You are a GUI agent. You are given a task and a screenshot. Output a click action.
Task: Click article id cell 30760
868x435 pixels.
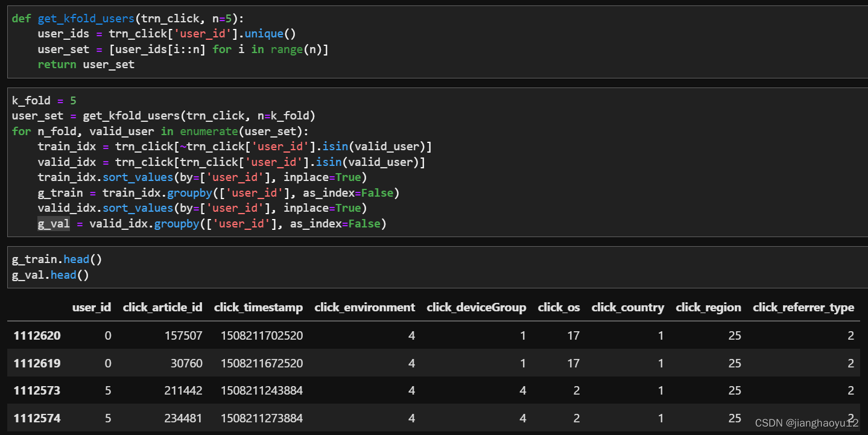186,364
